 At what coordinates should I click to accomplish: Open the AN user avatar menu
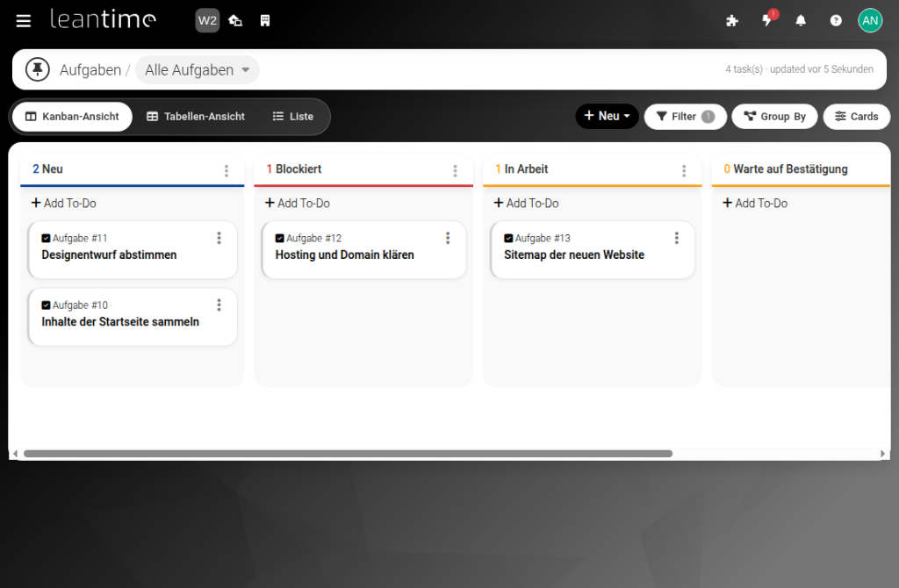tap(870, 21)
